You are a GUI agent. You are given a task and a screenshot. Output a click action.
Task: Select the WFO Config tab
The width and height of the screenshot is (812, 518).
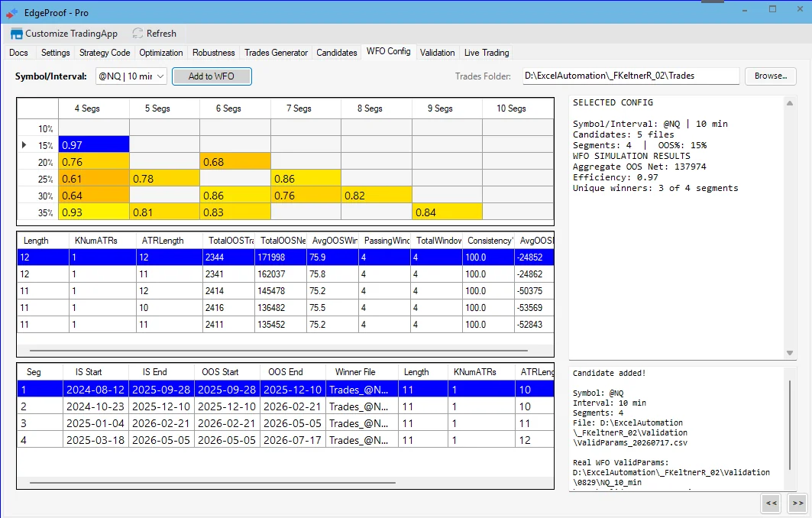(x=388, y=51)
